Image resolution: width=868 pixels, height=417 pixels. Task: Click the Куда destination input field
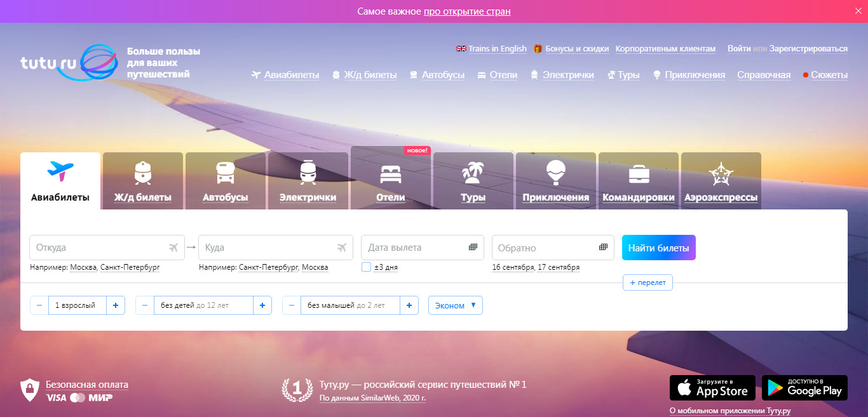[x=276, y=248]
